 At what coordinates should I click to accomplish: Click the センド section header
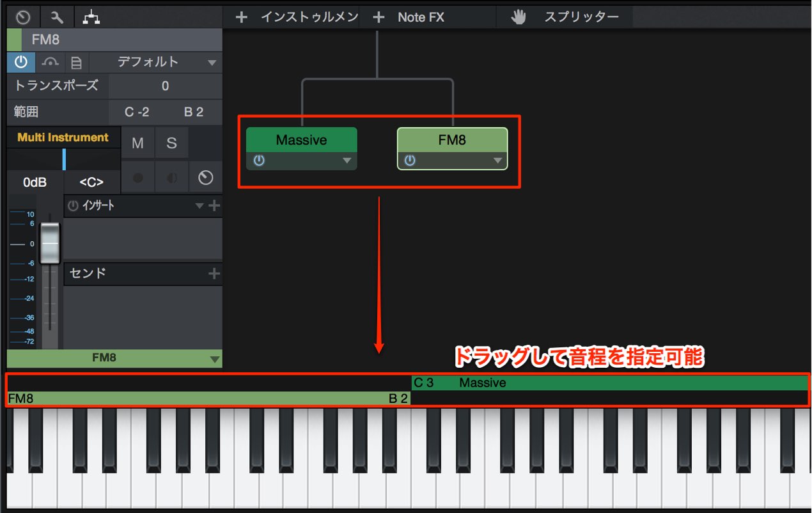point(143,274)
